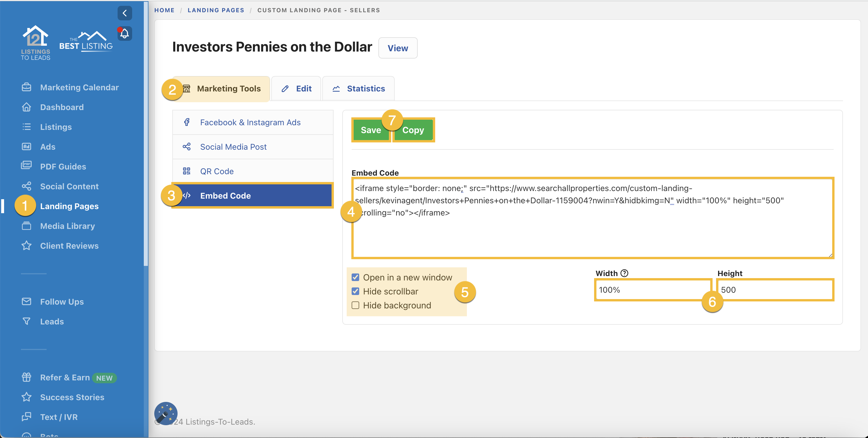Enable the Hide background checkbox
Image resolution: width=868 pixels, height=438 pixels.
tap(355, 305)
